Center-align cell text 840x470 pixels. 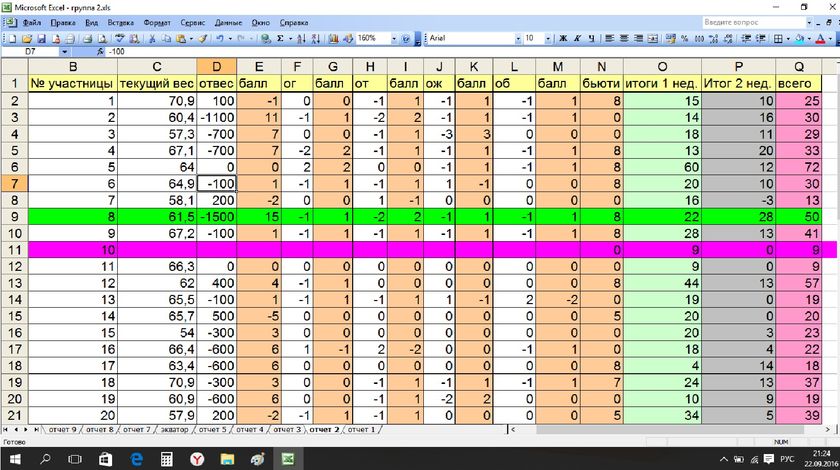(624, 39)
